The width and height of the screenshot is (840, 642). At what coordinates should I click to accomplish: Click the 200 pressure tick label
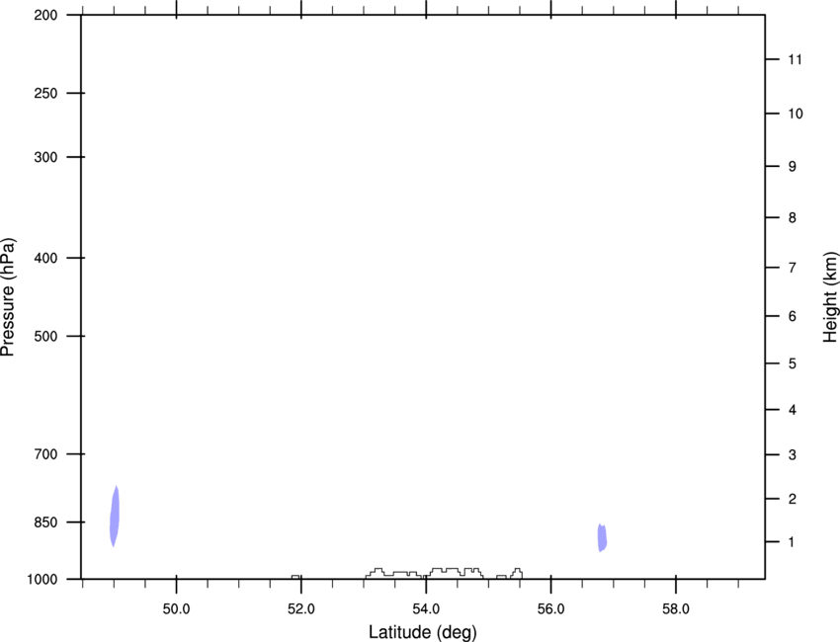click(45, 15)
